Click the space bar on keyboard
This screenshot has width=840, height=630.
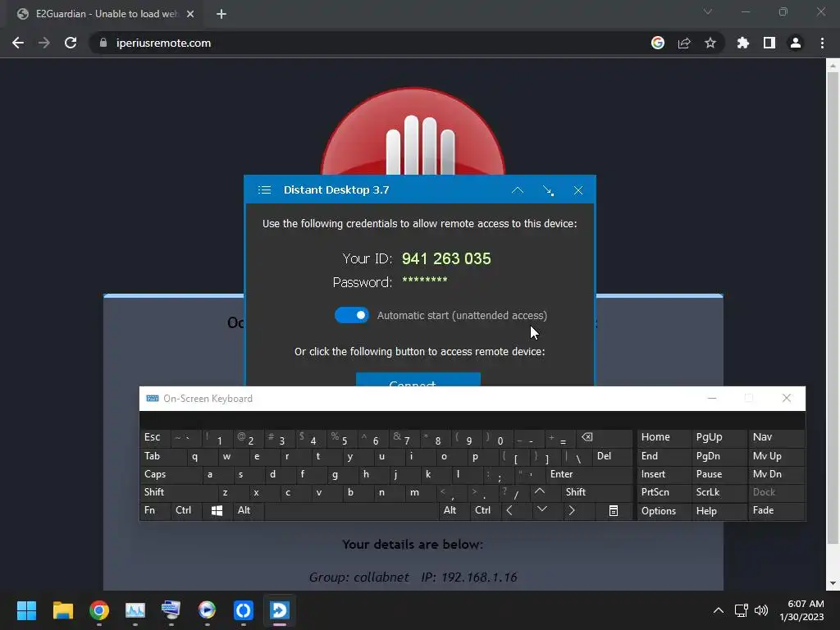pyautogui.click(x=351, y=510)
